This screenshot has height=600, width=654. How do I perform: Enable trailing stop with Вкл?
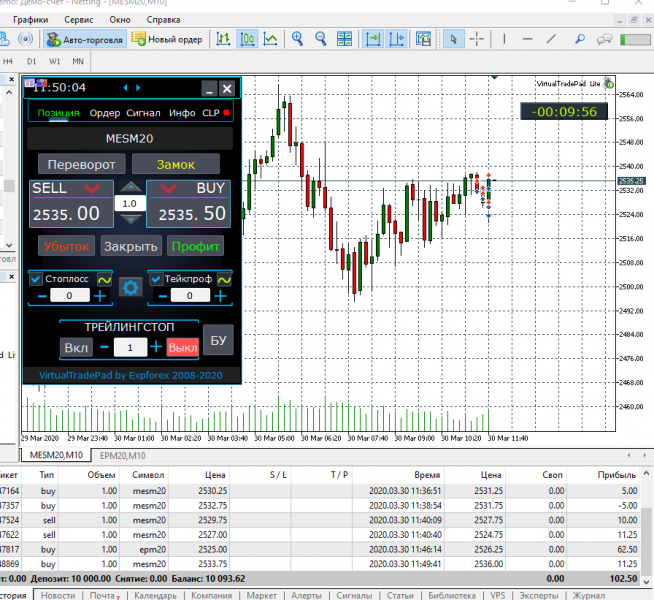click(76, 347)
